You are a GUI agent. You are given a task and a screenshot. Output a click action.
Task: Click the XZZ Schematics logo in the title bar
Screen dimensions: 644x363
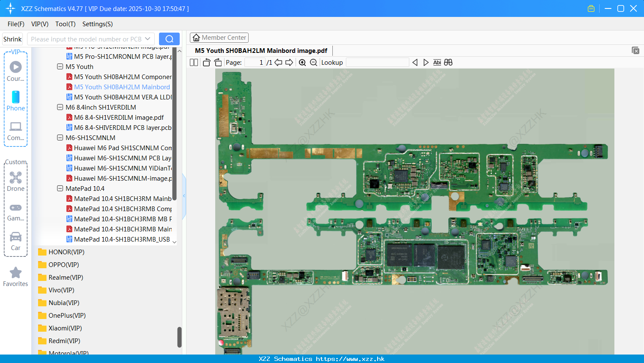tap(10, 8)
